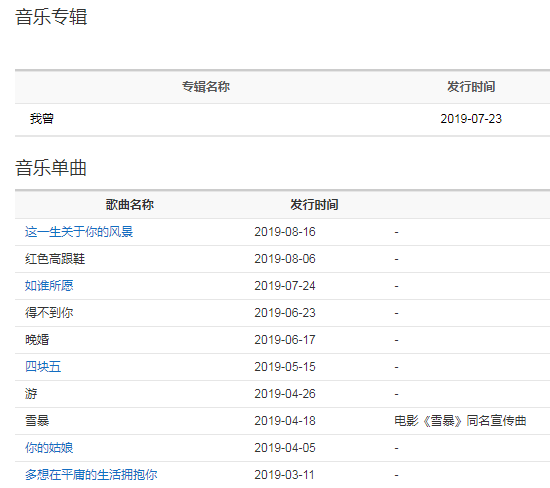Open the 如谁所愿 song link
Screen dimensions: 550x488
pyautogui.click(x=49, y=286)
